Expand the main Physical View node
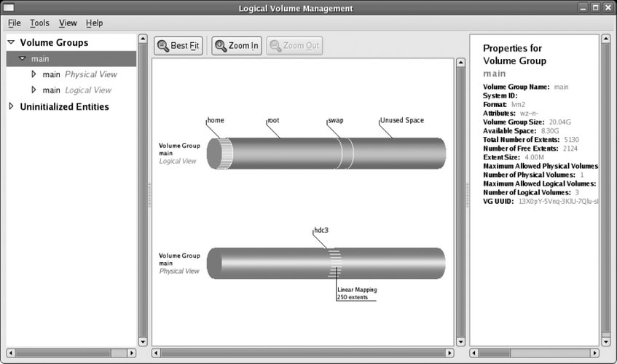617x364 pixels. point(34,74)
